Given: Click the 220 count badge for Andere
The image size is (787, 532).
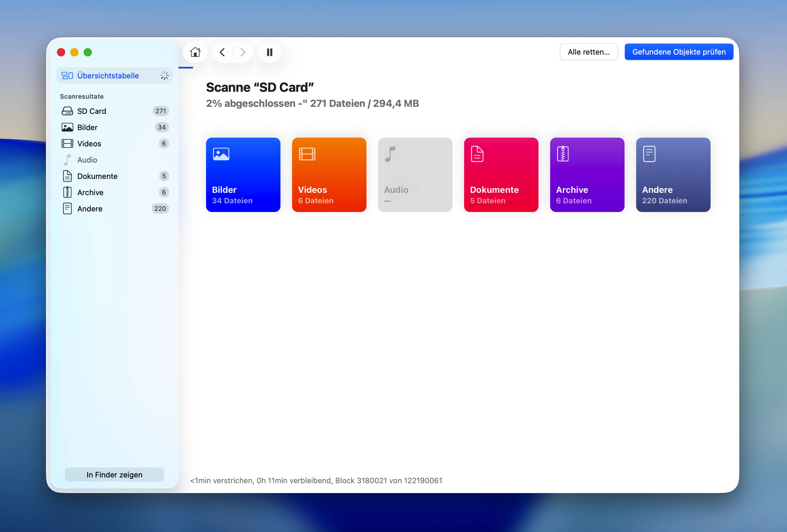Looking at the screenshot, I should click(160, 209).
